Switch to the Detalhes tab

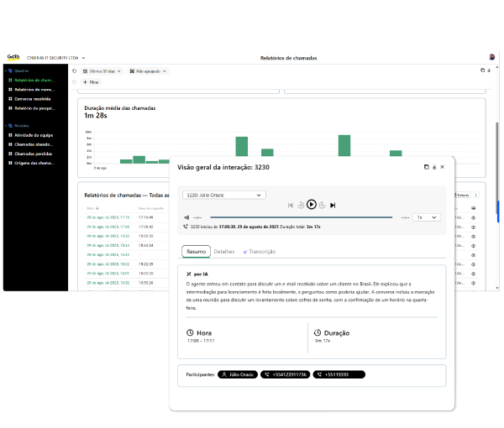[224, 252]
